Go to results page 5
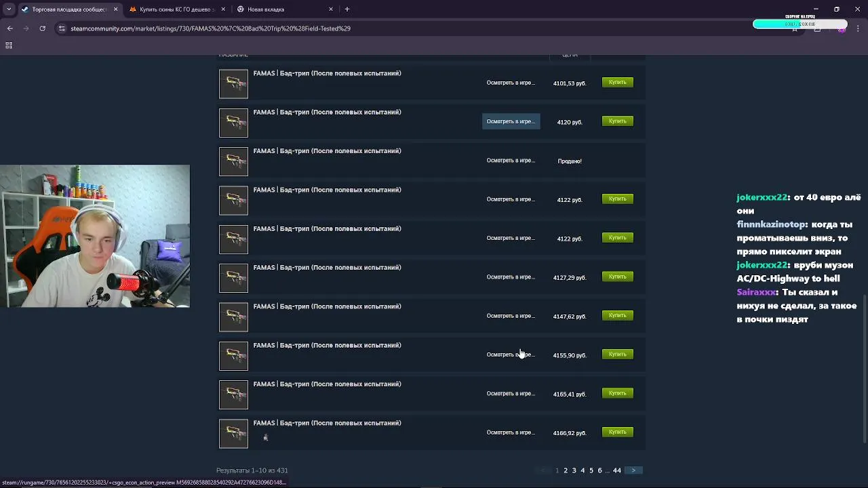This screenshot has width=868, height=488. pos(591,470)
